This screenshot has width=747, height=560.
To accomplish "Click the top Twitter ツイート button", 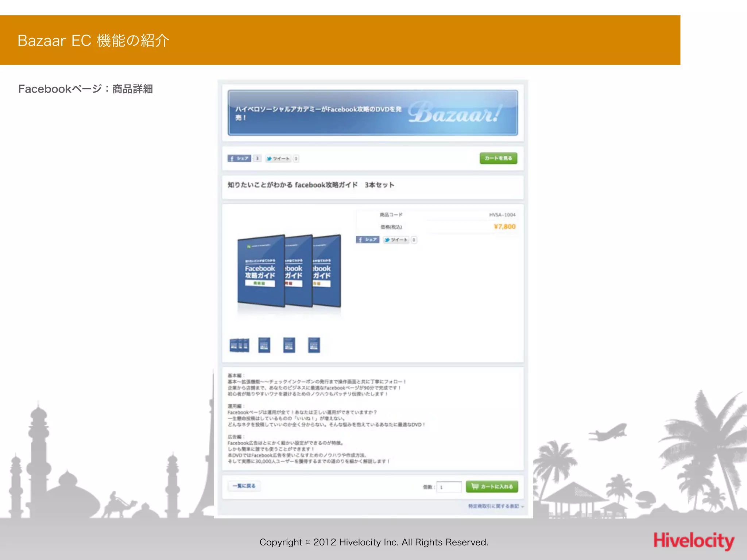I will click(278, 159).
